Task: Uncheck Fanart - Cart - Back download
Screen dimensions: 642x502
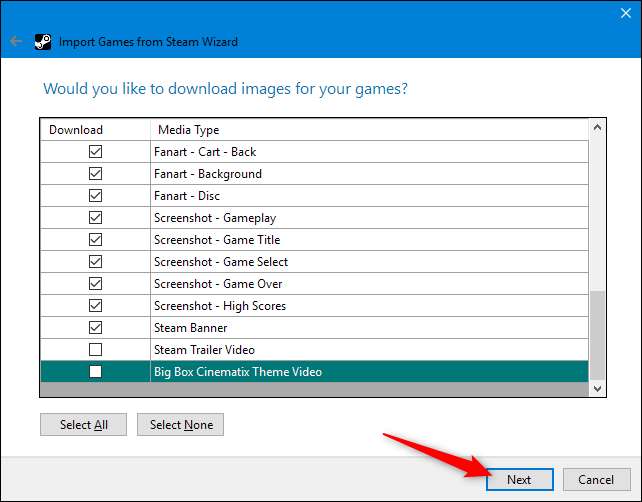Action: pyautogui.click(x=95, y=152)
